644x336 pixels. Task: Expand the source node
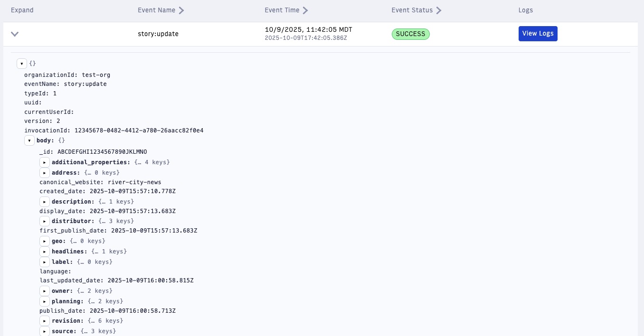pyautogui.click(x=45, y=331)
